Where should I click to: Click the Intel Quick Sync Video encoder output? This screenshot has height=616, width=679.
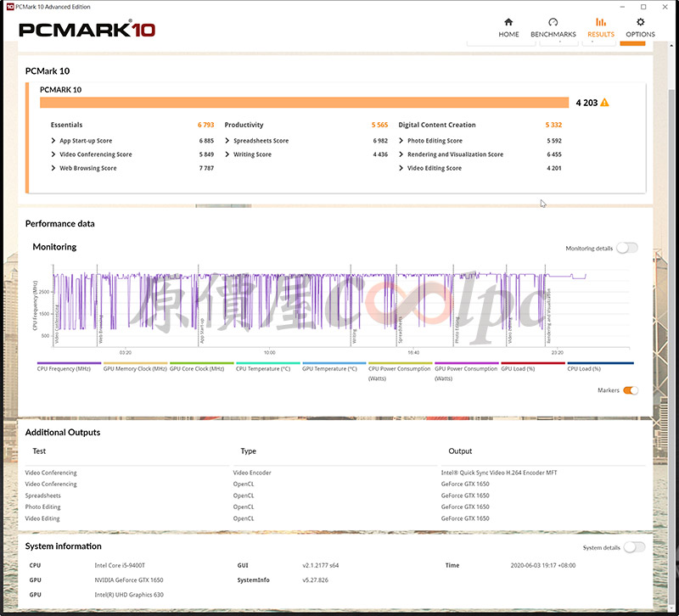point(499,473)
